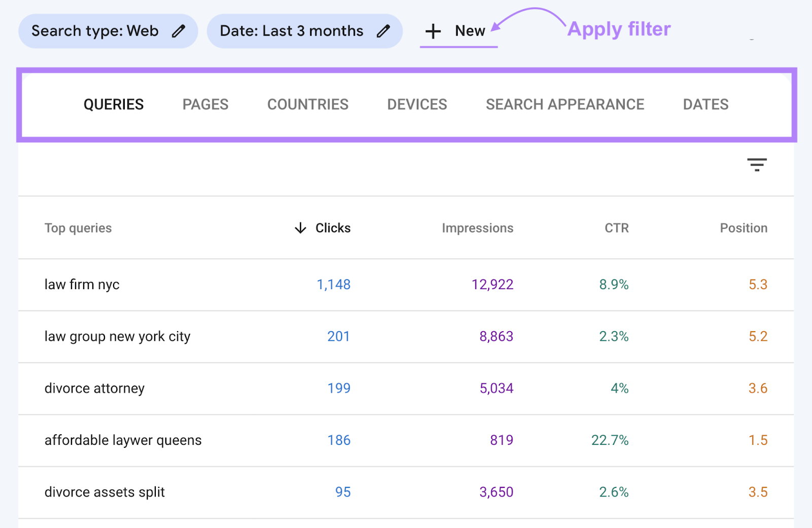812x528 pixels.
Task: Select the Devices tab
Action: (417, 104)
